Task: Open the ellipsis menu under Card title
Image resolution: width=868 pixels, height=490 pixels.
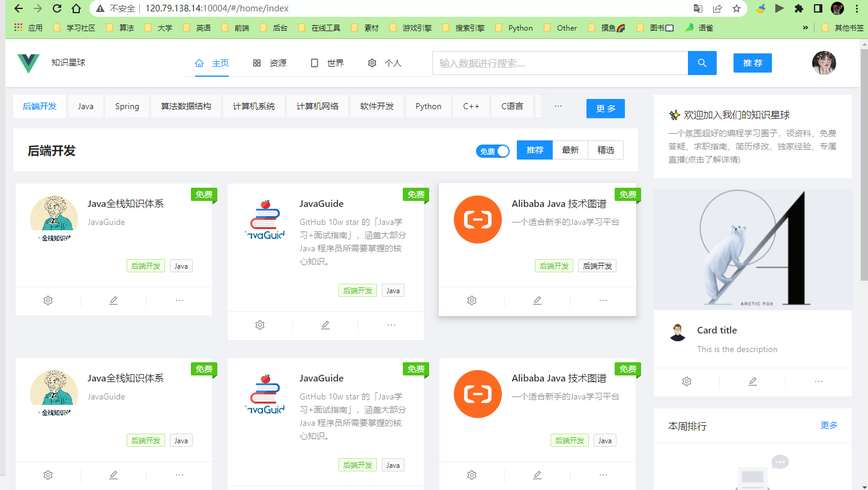Action: click(x=819, y=381)
